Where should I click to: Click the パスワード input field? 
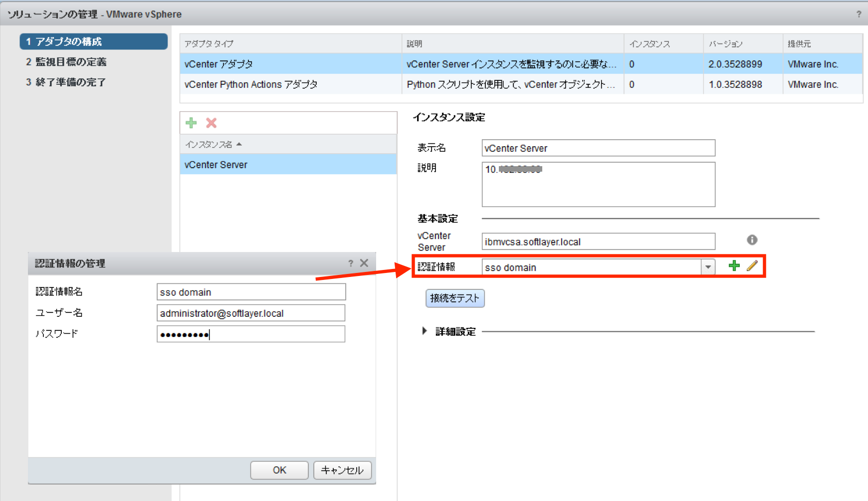(x=250, y=334)
